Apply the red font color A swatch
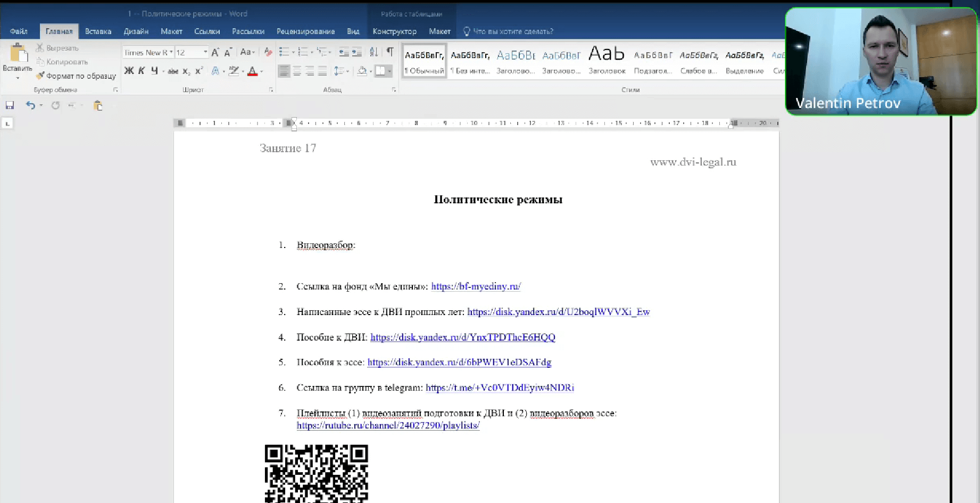The height and width of the screenshot is (503, 980). coord(252,71)
